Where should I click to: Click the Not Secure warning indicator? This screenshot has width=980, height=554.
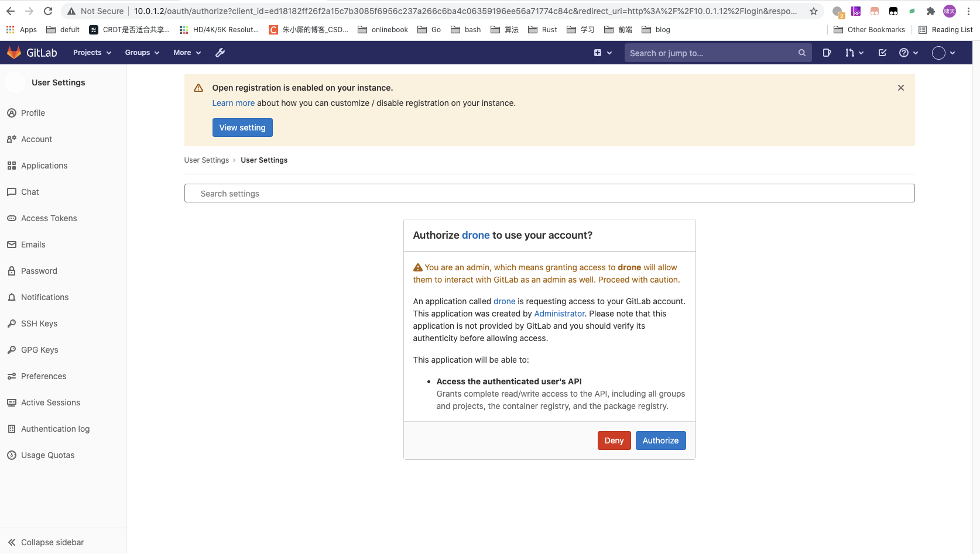pos(95,11)
